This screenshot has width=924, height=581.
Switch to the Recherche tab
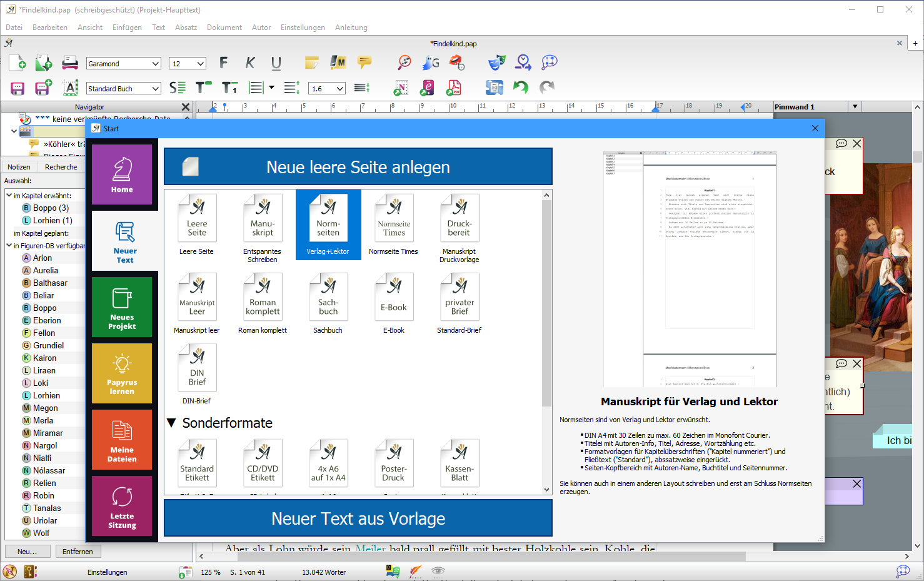click(x=61, y=167)
